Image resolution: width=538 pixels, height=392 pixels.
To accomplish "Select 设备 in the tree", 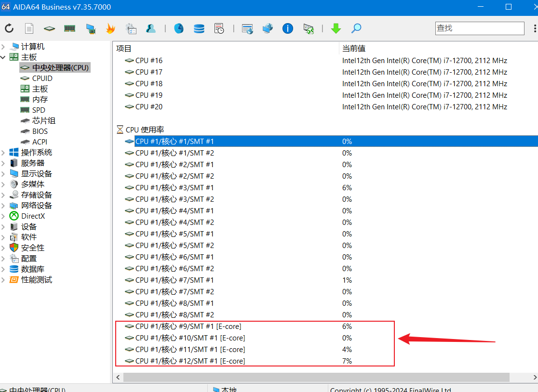I will click(29, 227).
